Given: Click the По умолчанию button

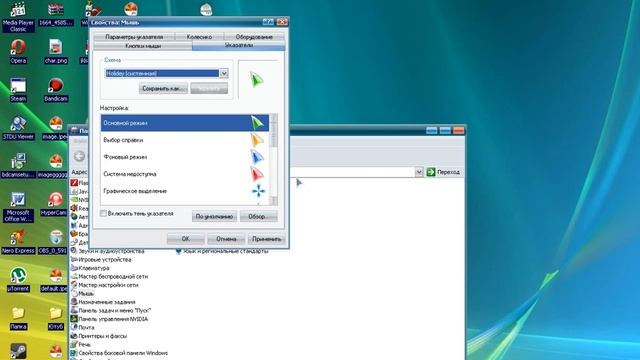Looking at the screenshot, I should click(x=214, y=216).
